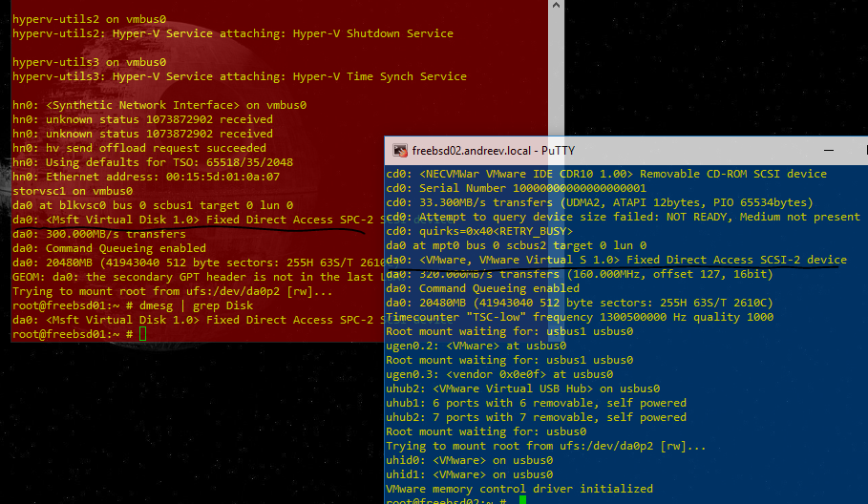The height and width of the screenshot is (504, 868).
Task: Click the line 'hyperv-utils3 on vmbus0'
Action: tap(89, 62)
